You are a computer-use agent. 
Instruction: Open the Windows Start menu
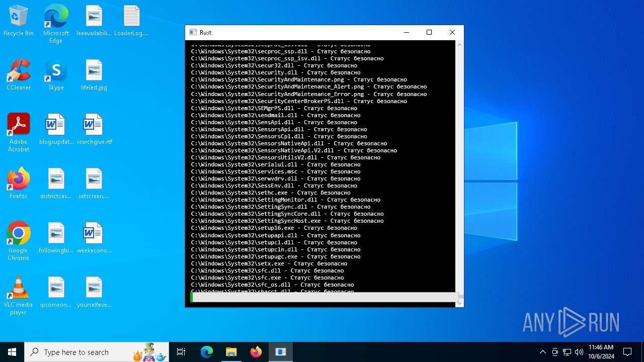click(x=12, y=352)
